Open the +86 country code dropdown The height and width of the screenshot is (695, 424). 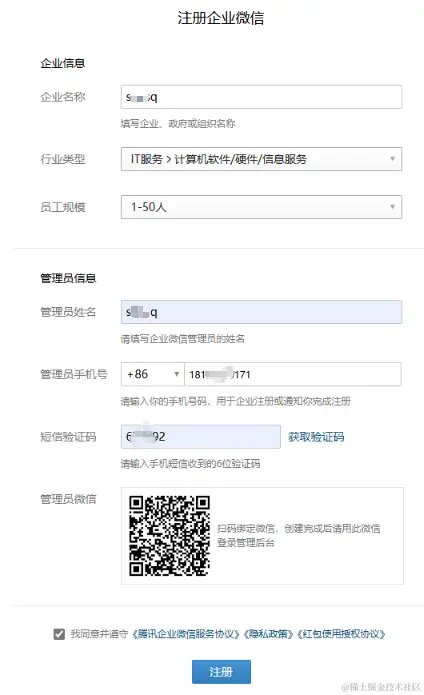coord(152,374)
